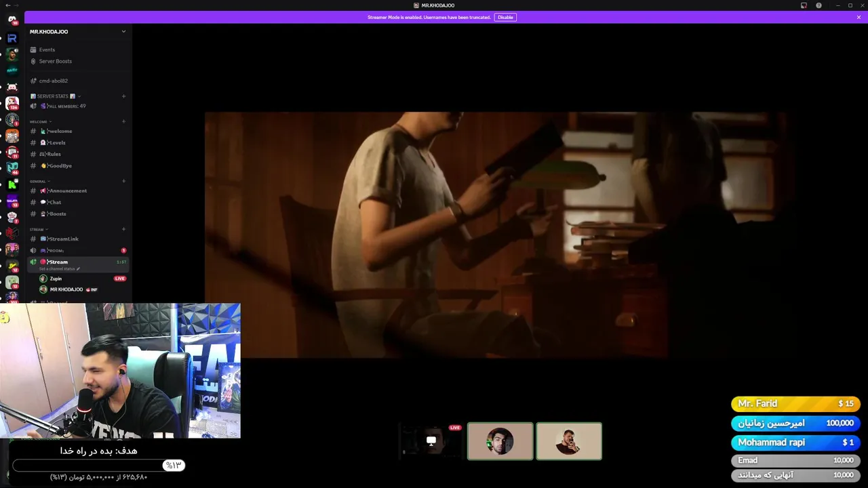Open server Events
The height and width of the screenshot is (488, 868).
77,49
